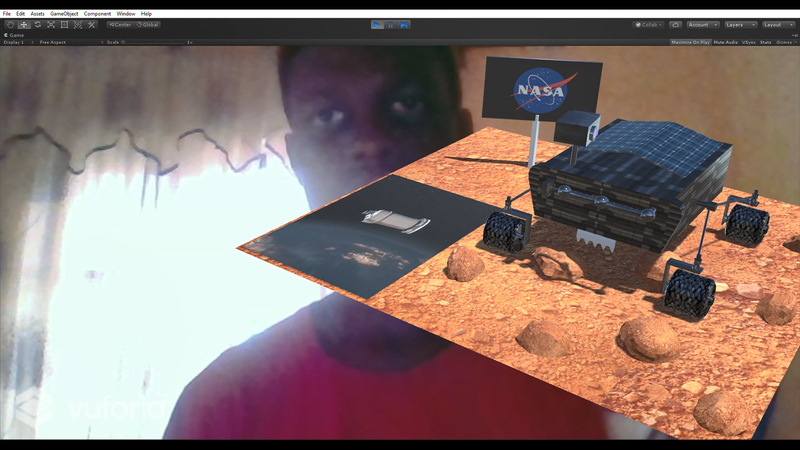Screen dimensions: 800x450
Task: Toggle Maximize On Play
Action: 690,42
